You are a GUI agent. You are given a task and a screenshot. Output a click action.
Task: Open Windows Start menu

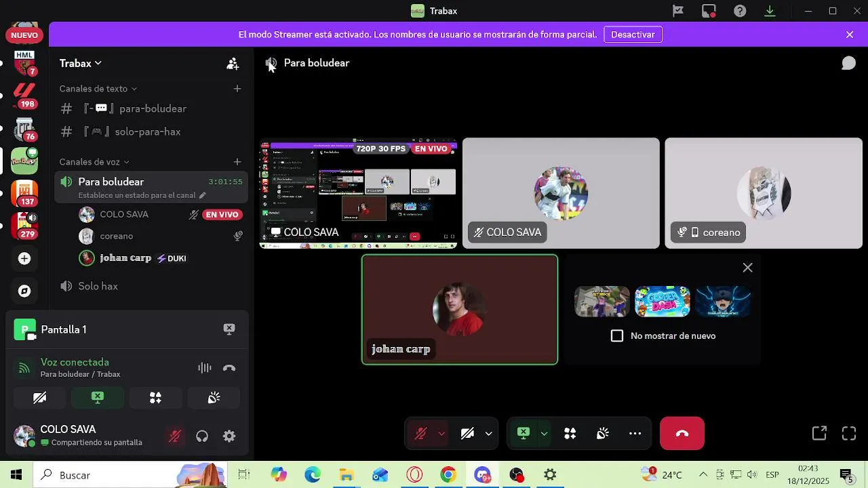pyautogui.click(x=16, y=475)
